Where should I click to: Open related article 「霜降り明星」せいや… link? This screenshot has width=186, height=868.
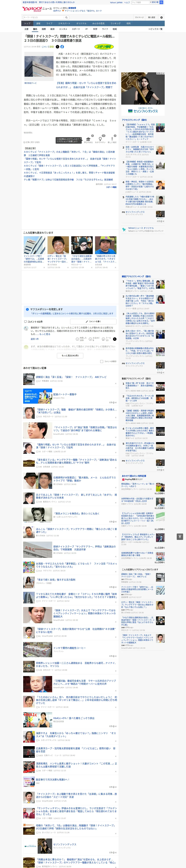tap(70, 160)
